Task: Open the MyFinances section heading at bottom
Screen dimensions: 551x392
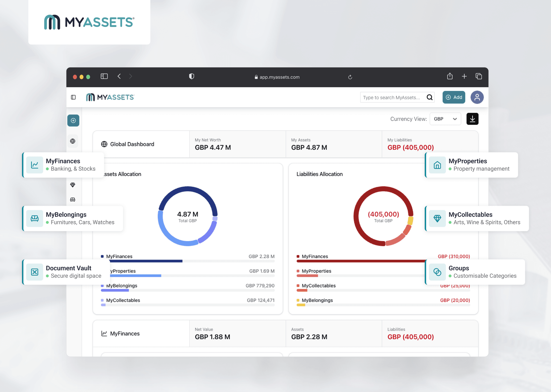Action: click(x=125, y=334)
